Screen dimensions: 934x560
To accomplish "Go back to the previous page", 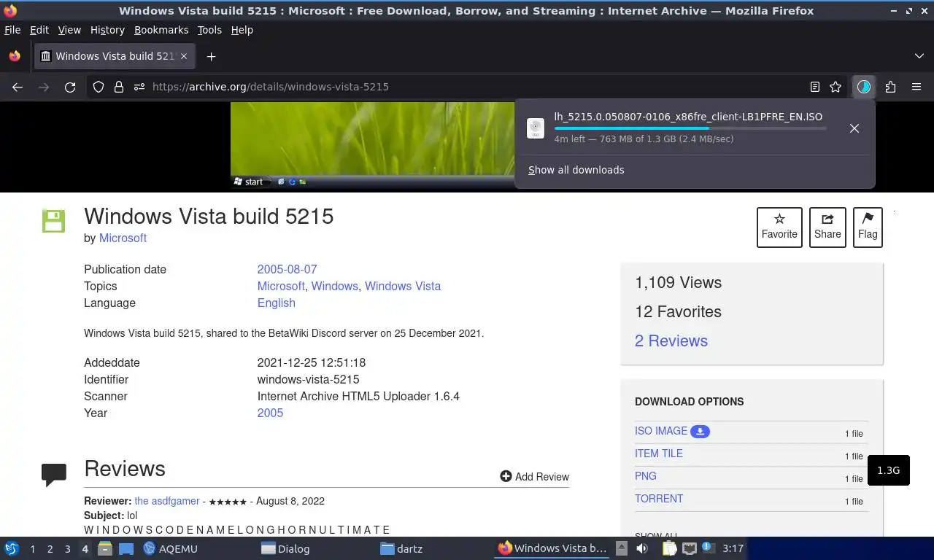I will pos(18,87).
